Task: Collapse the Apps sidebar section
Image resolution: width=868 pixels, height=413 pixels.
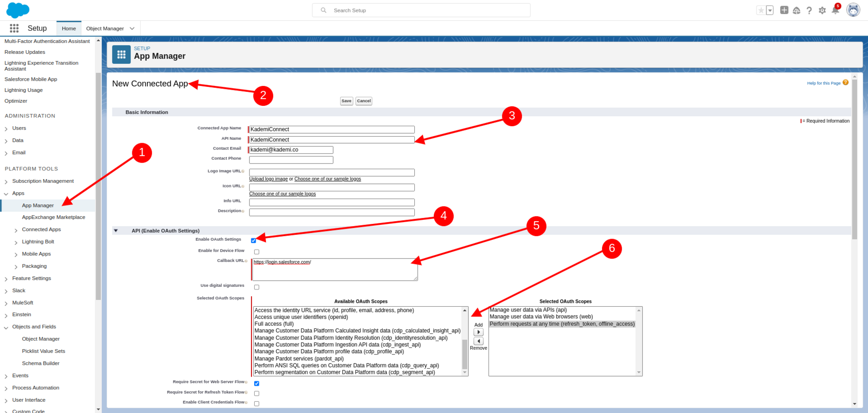Action: [6, 194]
